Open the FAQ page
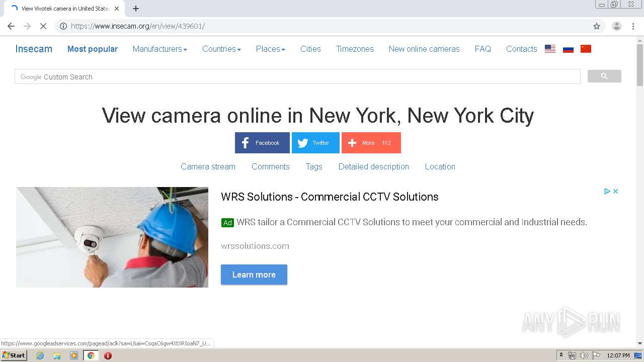The height and width of the screenshot is (362, 644). 483,49
